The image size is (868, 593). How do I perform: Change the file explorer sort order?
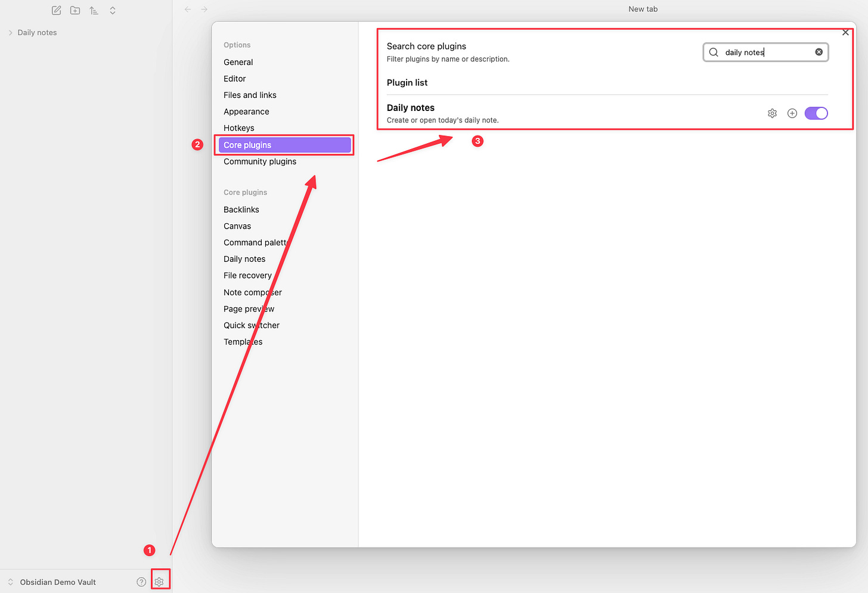coord(94,10)
